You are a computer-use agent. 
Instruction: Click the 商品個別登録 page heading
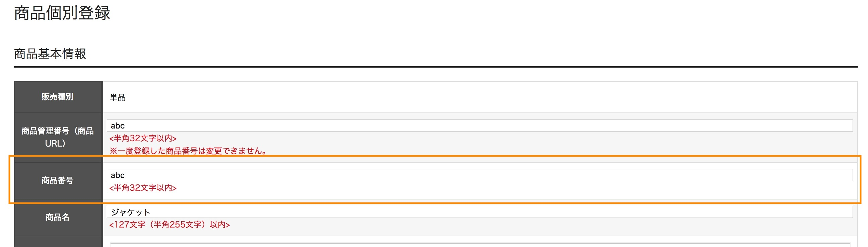[62, 13]
